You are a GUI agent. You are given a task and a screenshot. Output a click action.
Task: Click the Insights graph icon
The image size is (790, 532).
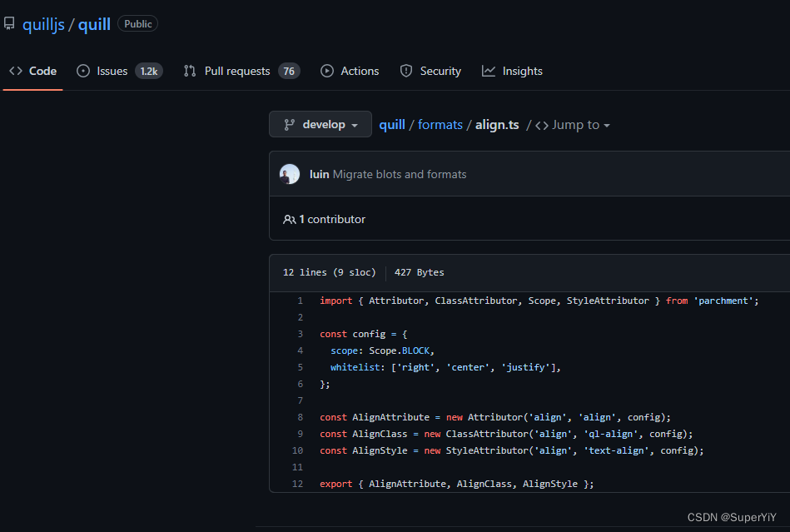488,71
